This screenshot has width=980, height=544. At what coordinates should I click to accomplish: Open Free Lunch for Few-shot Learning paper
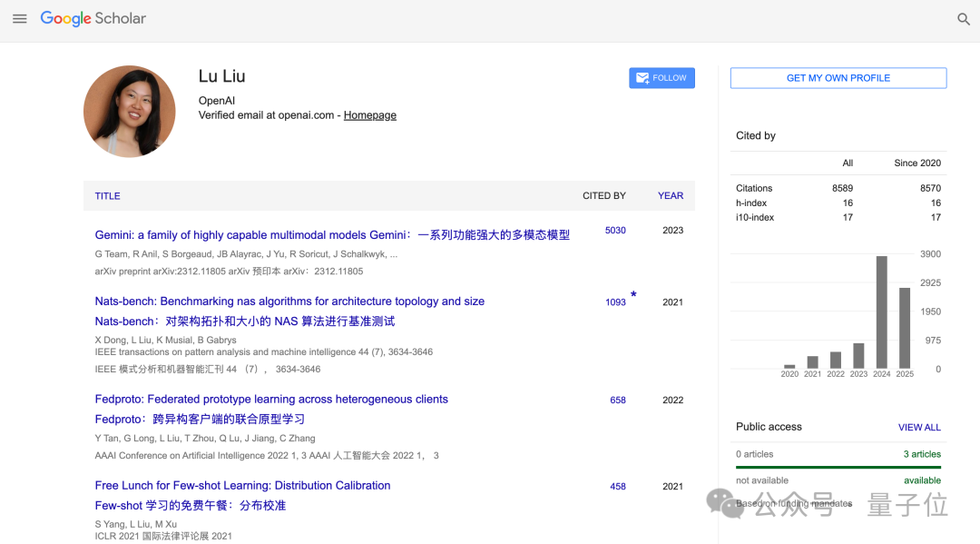point(242,485)
